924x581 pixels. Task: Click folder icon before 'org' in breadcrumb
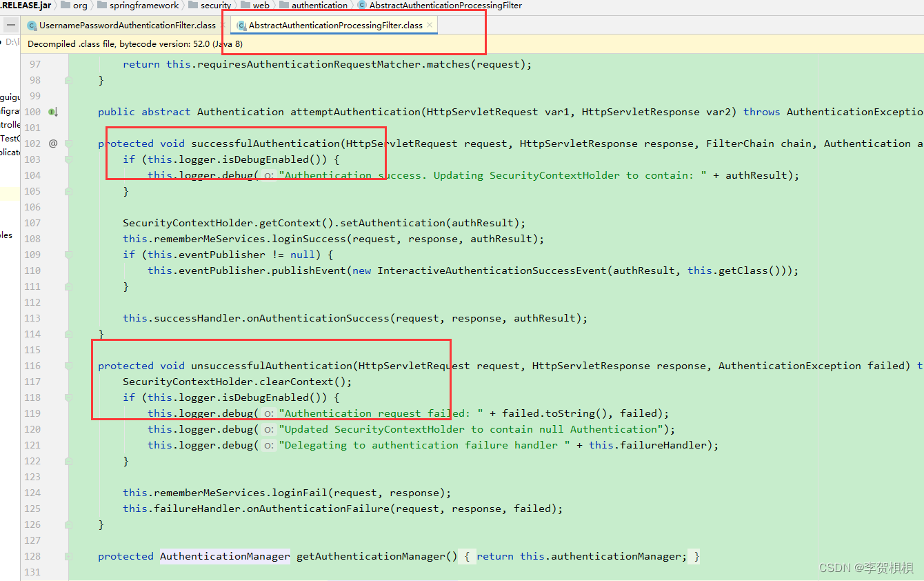65,6
